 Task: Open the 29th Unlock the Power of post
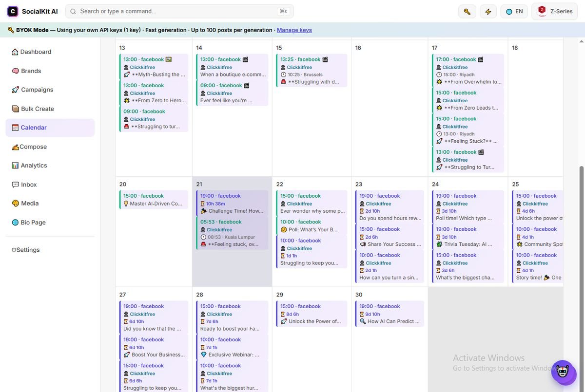coord(312,314)
